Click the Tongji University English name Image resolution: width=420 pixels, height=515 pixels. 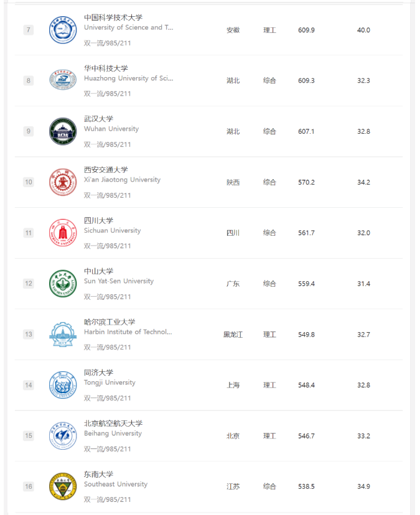click(x=110, y=383)
